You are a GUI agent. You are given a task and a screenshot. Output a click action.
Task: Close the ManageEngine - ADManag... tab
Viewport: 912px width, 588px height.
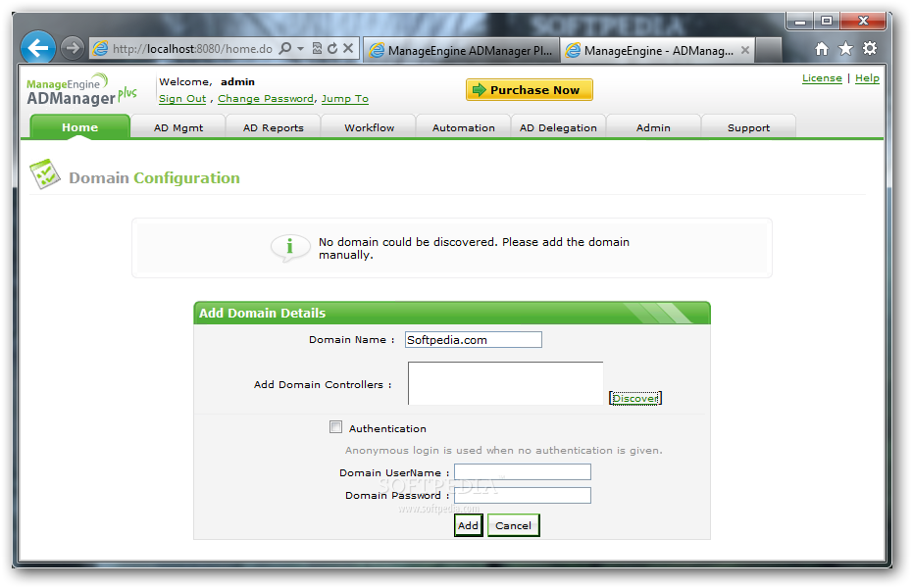click(x=744, y=51)
